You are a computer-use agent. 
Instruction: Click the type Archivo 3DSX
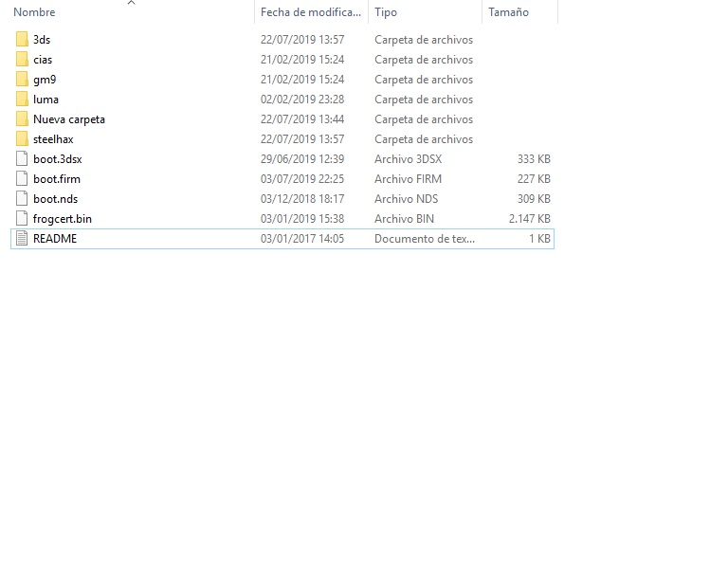coord(409,159)
